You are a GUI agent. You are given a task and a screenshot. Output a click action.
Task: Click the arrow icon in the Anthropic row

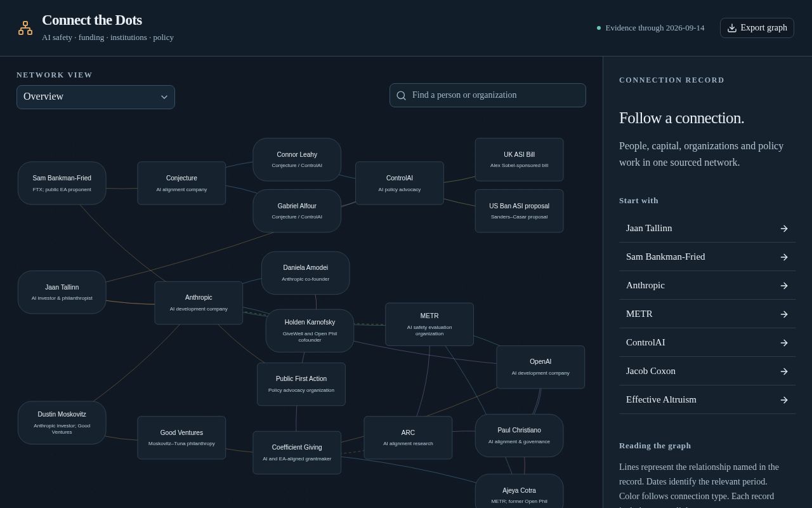(x=784, y=286)
